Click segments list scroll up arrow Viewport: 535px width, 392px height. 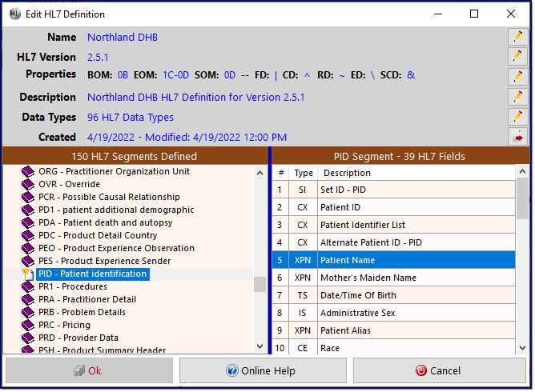(x=259, y=173)
